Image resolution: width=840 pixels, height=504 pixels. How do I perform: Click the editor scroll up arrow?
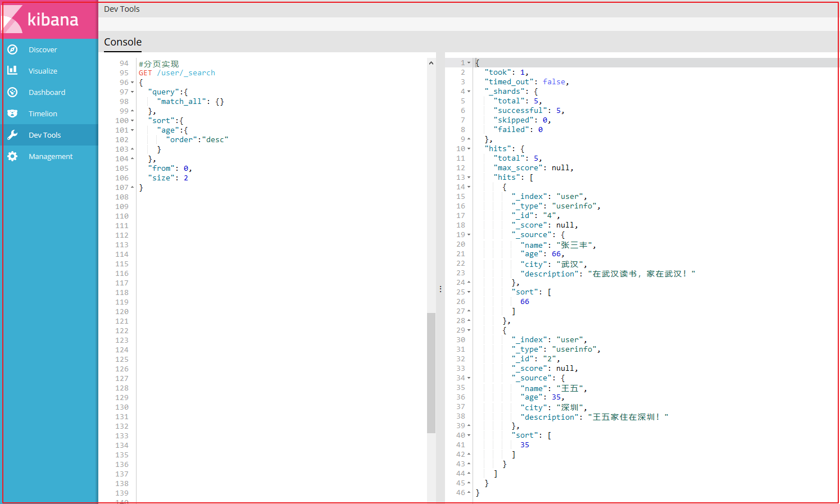tap(431, 63)
